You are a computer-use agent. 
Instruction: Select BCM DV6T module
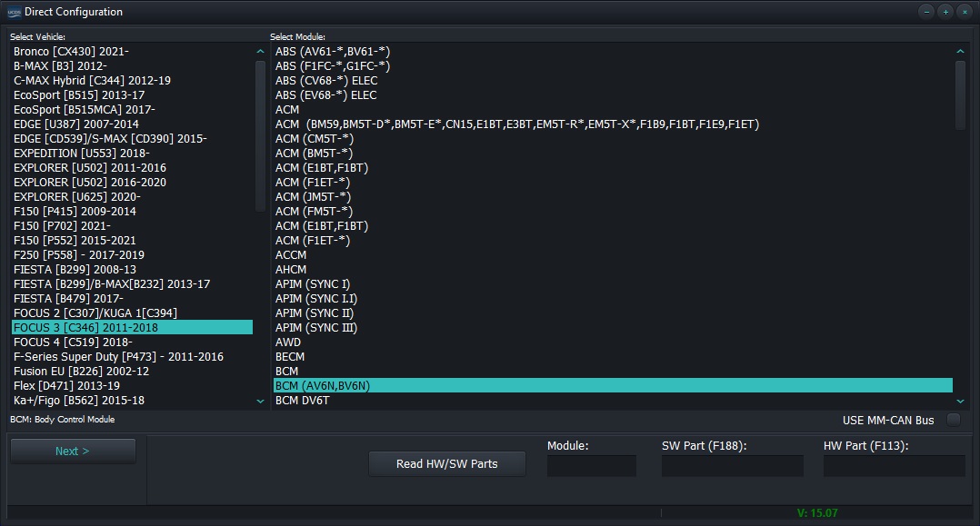[613, 401]
